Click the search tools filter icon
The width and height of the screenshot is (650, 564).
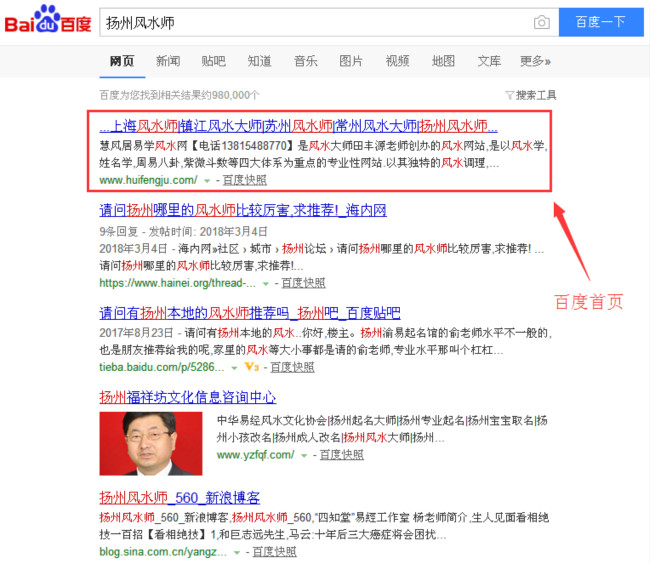pos(510,96)
